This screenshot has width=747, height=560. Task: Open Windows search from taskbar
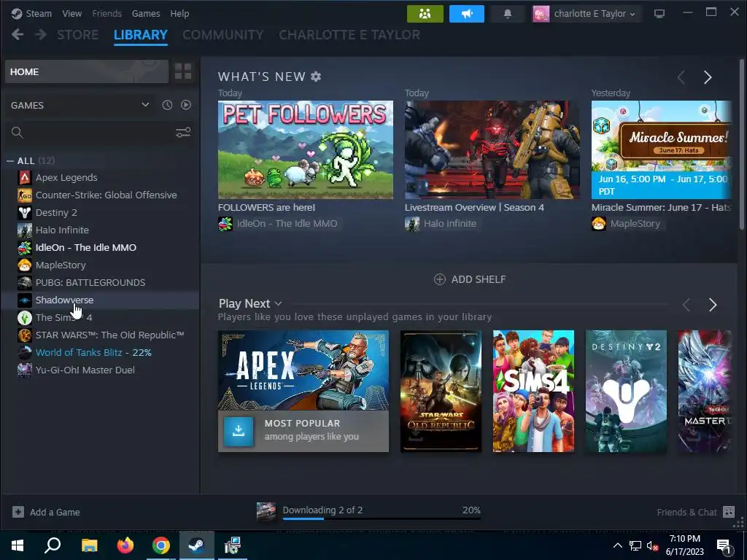point(53,545)
